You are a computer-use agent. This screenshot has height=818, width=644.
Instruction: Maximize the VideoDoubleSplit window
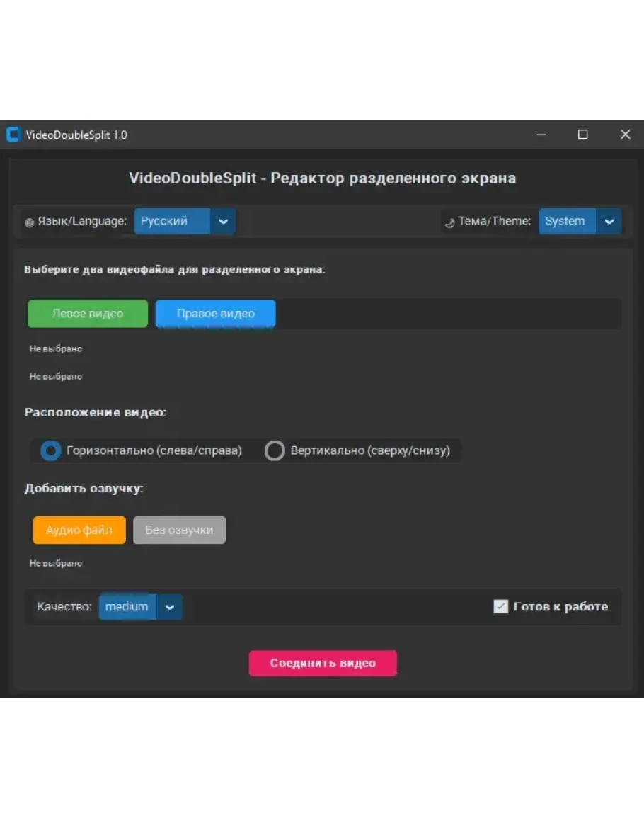pyautogui.click(x=582, y=135)
